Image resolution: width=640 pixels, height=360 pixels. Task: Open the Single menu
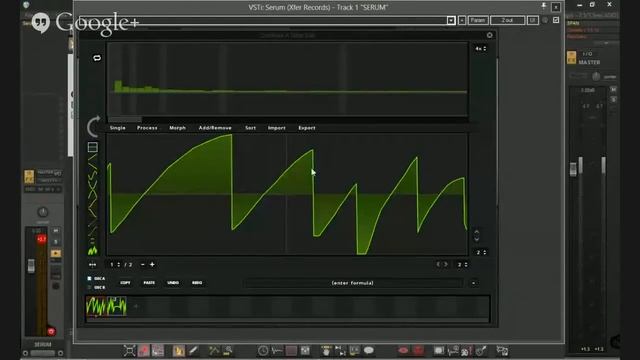pos(118,128)
